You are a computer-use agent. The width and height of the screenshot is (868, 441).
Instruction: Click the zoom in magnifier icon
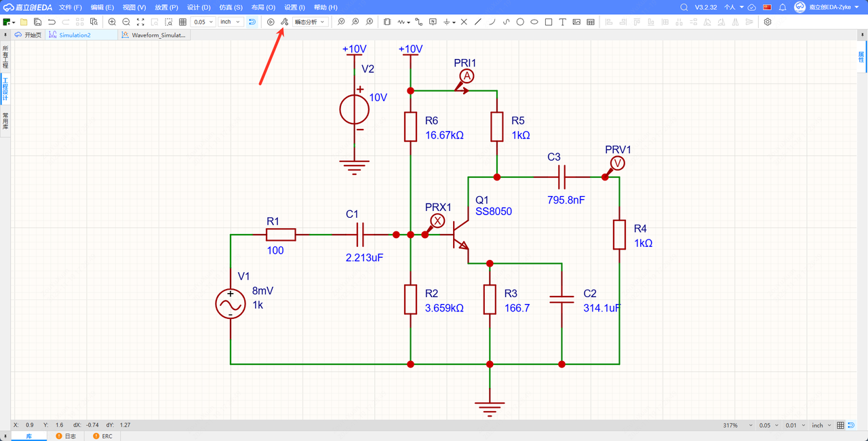point(112,22)
